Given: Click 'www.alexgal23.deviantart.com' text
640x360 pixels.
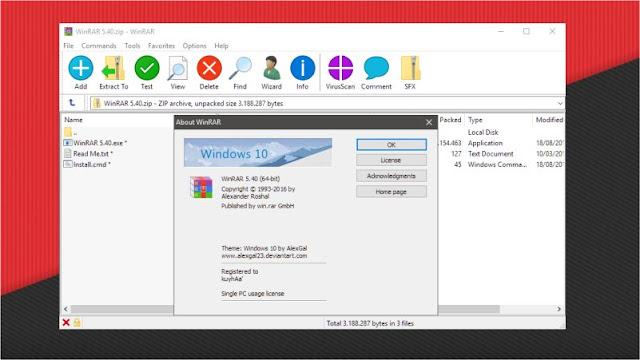Looking at the screenshot, I should click(264, 256).
